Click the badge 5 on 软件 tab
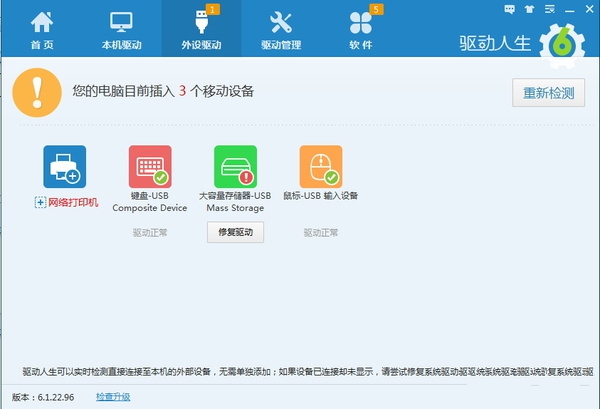600x409 pixels. [x=376, y=9]
